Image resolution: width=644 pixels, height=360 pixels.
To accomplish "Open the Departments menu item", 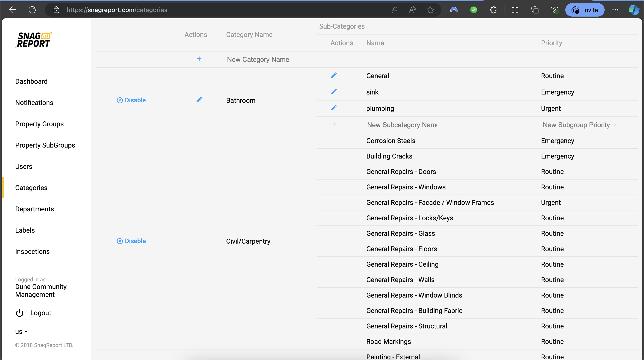I will pos(34,209).
